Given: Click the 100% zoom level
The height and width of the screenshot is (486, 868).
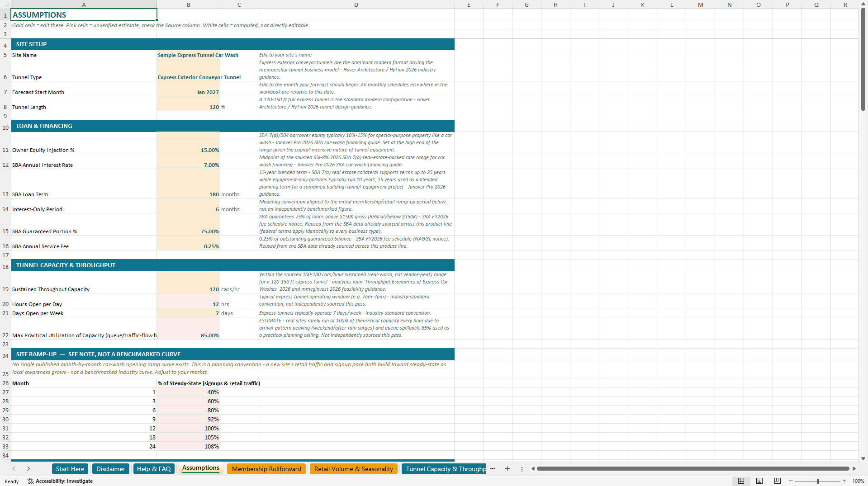Looking at the screenshot, I should point(858,481).
